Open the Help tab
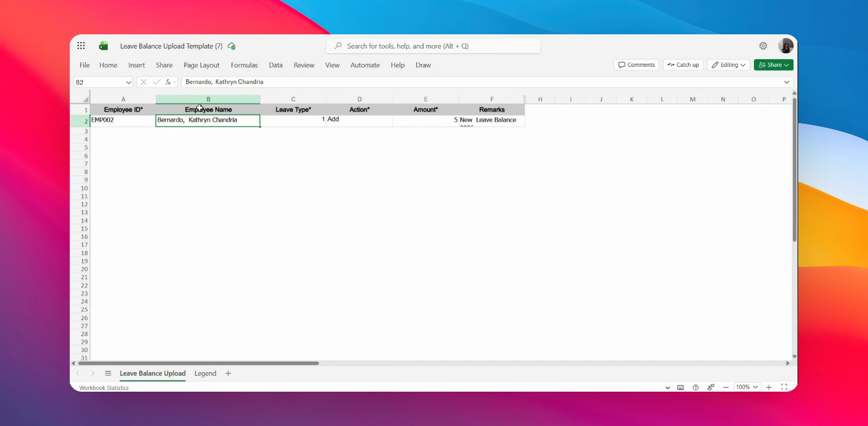The width and height of the screenshot is (868, 426). pyautogui.click(x=397, y=65)
